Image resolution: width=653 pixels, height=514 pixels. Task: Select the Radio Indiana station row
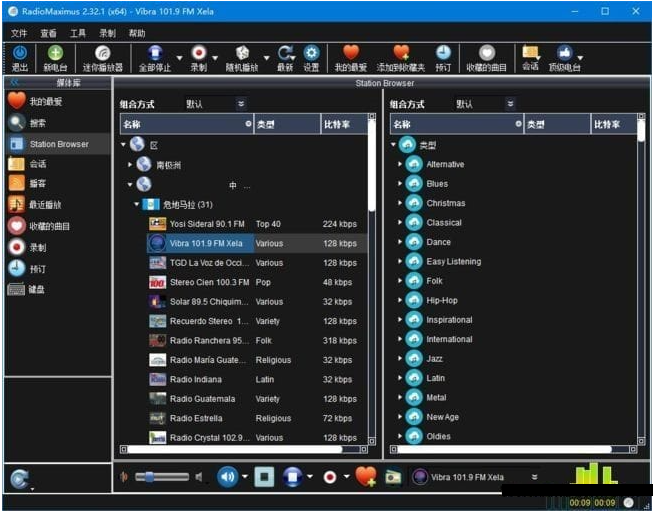[x=257, y=379]
